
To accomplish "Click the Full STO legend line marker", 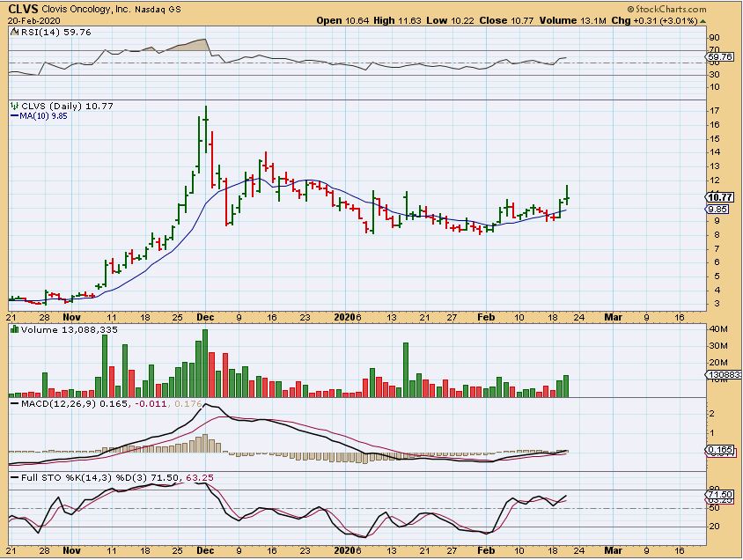I will (x=15, y=477).
